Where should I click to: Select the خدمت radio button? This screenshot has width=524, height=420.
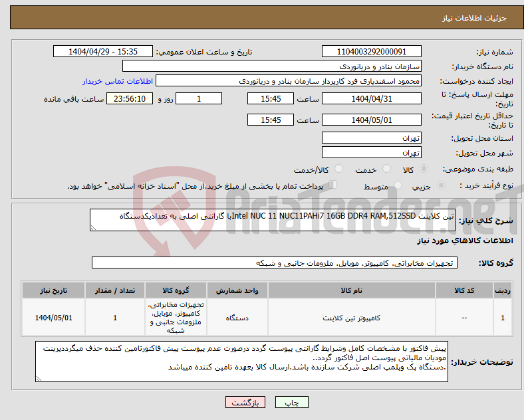[386, 169]
